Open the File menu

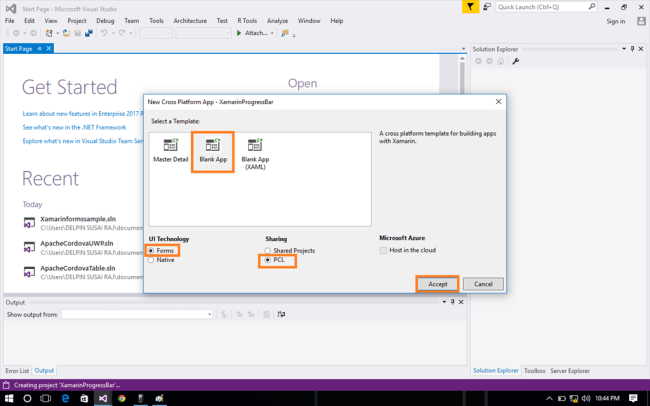[x=10, y=21]
